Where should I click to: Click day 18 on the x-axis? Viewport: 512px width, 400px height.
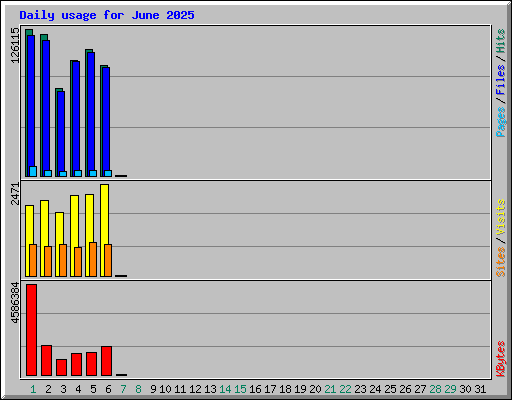[x=285, y=389]
